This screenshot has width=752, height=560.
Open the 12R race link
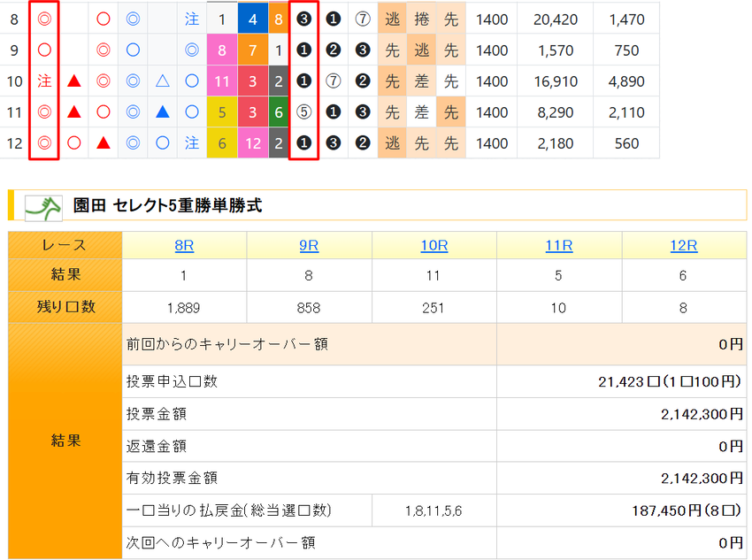[683, 245]
